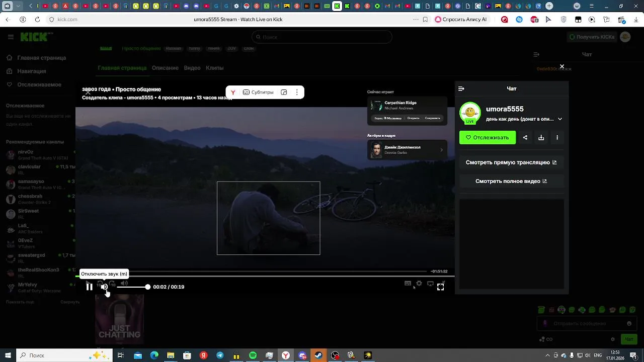Expand the Джейк Джилленхол actor card

[407, 150]
